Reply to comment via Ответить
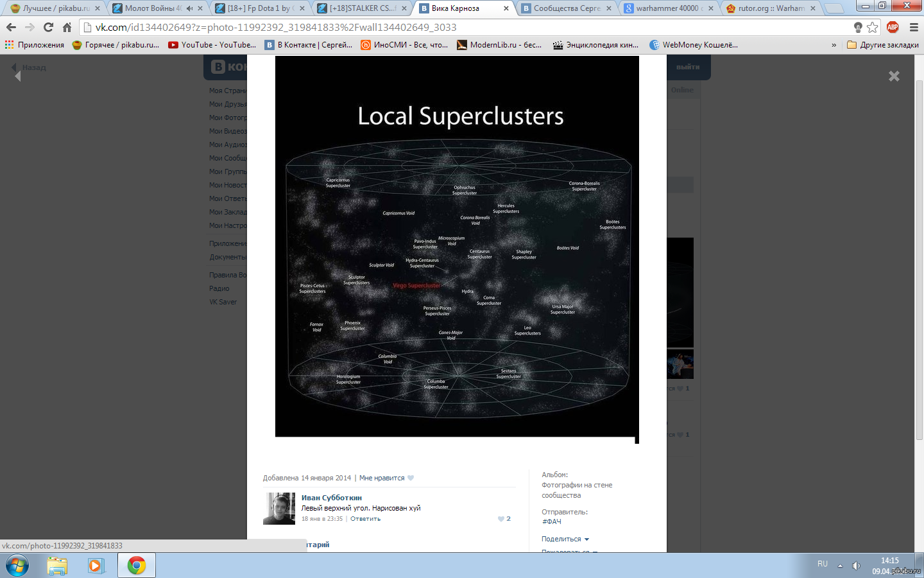Image resolution: width=924 pixels, height=578 pixels. pyautogui.click(x=365, y=519)
